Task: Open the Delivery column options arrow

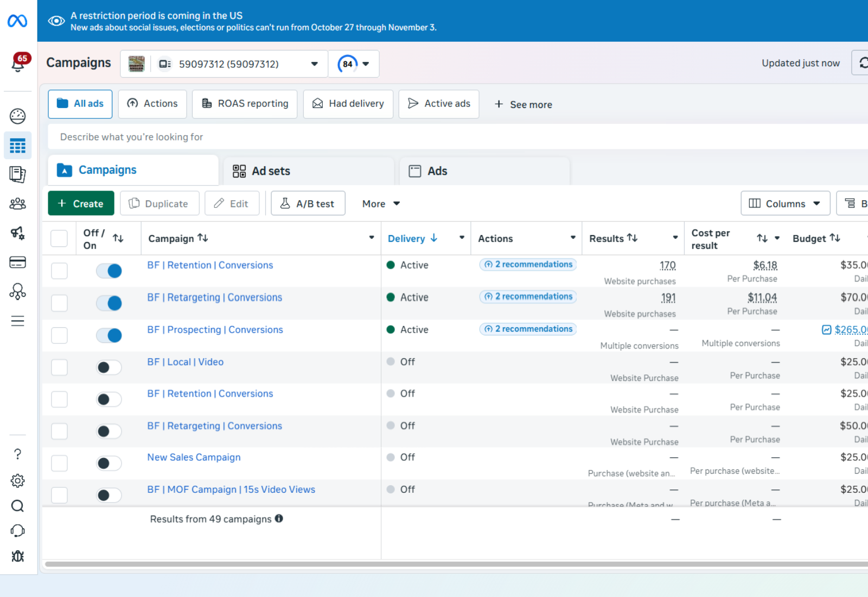Action: pyautogui.click(x=462, y=238)
